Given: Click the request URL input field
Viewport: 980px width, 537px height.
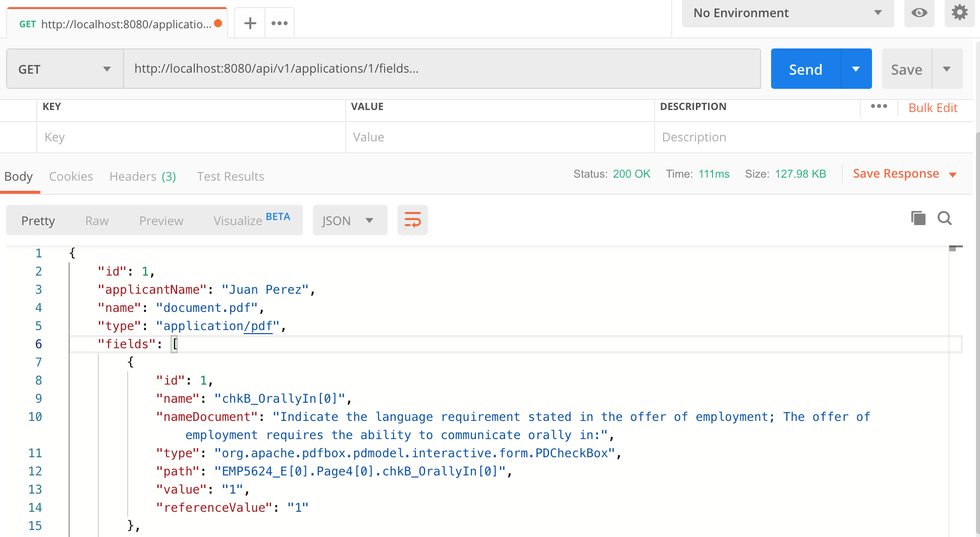Looking at the screenshot, I should (x=442, y=69).
